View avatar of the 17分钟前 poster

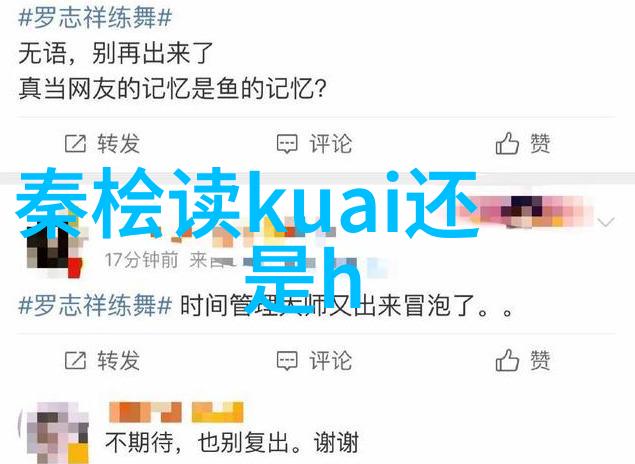point(53,247)
